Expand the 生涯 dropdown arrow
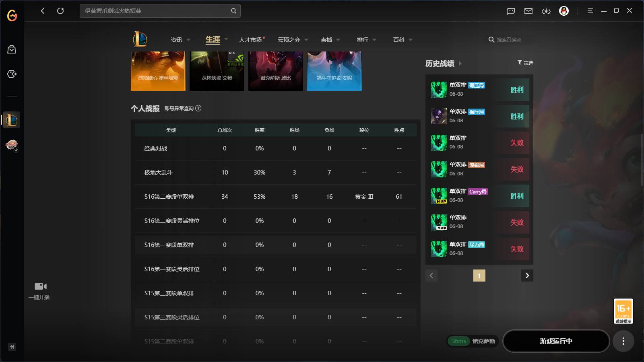The image size is (644, 362). (226, 39)
